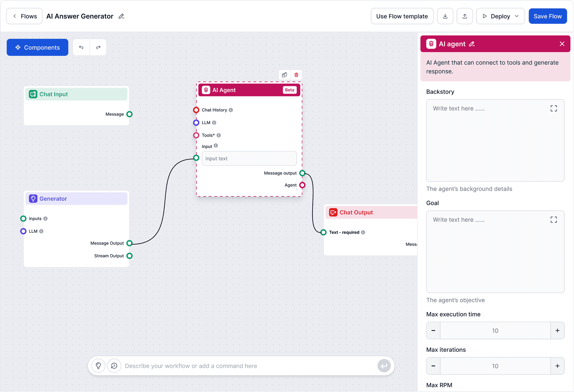Viewport: 574px width, 392px height.
Task: Expand the Backstory text editor fullscreen
Action: [554, 108]
